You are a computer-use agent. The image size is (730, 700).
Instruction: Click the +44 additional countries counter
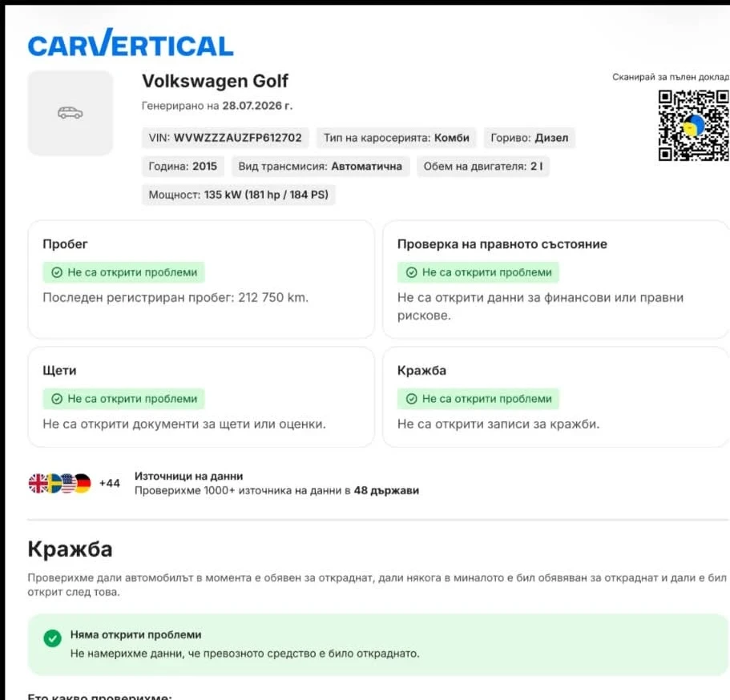coord(110,483)
